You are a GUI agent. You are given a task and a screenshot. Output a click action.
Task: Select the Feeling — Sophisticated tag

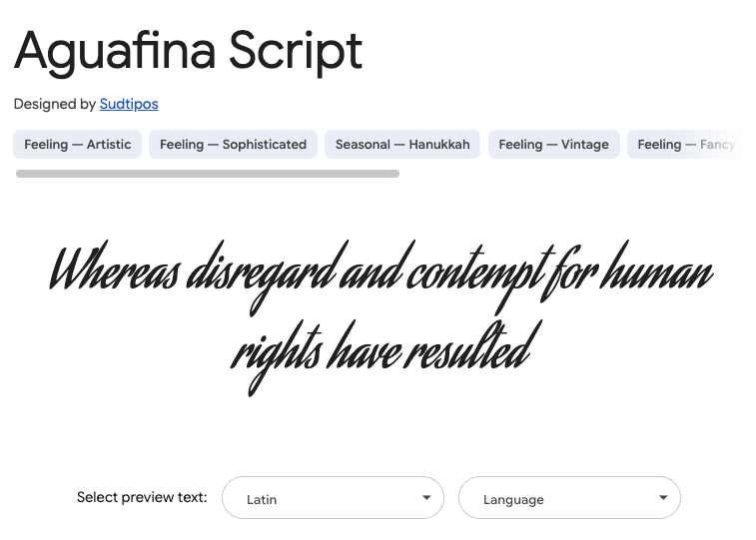(x=233, y=144)
